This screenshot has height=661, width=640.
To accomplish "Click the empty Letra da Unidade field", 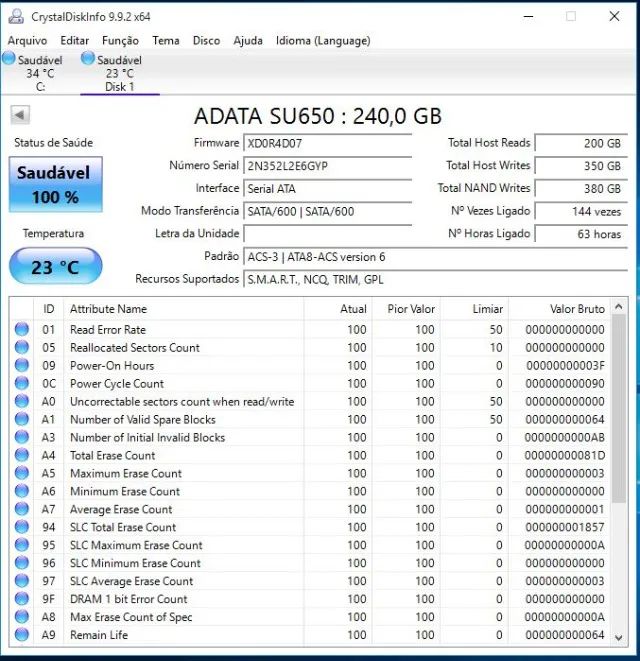I will click(x=327, y=234).
